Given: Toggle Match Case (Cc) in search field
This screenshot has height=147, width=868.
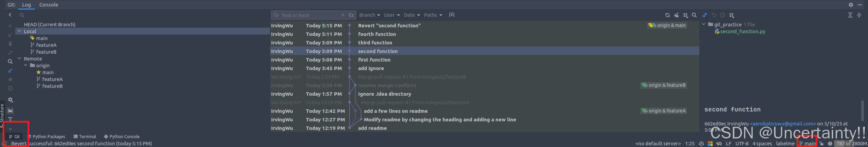Looking at the screenshot, I should 351,15.
